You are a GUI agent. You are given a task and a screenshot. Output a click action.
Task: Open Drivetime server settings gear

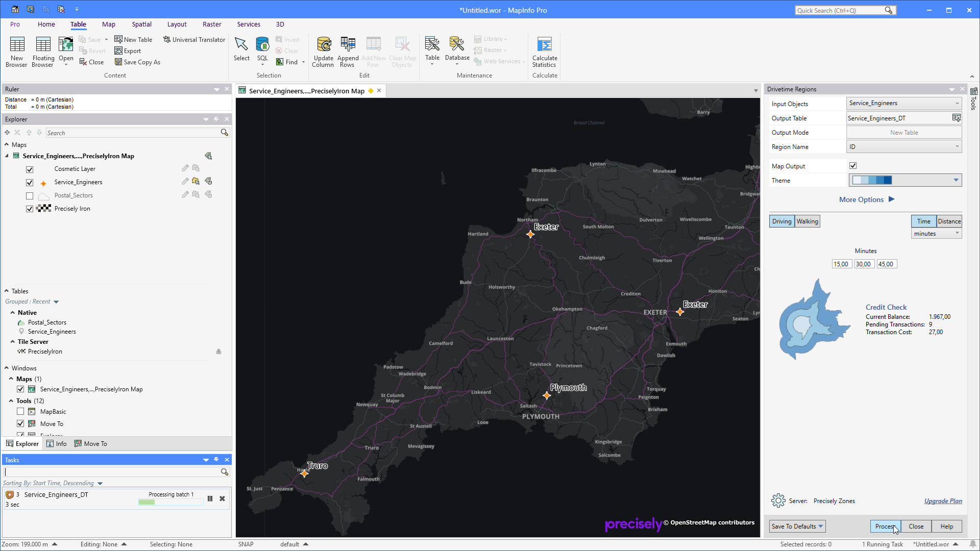coord(778,500)
